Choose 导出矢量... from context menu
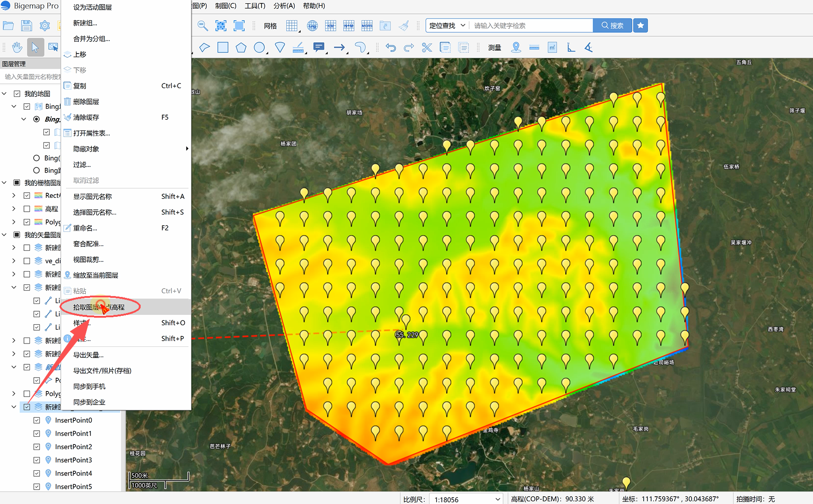The height and width of the screenshot is (504, 813). click(126, 355)
